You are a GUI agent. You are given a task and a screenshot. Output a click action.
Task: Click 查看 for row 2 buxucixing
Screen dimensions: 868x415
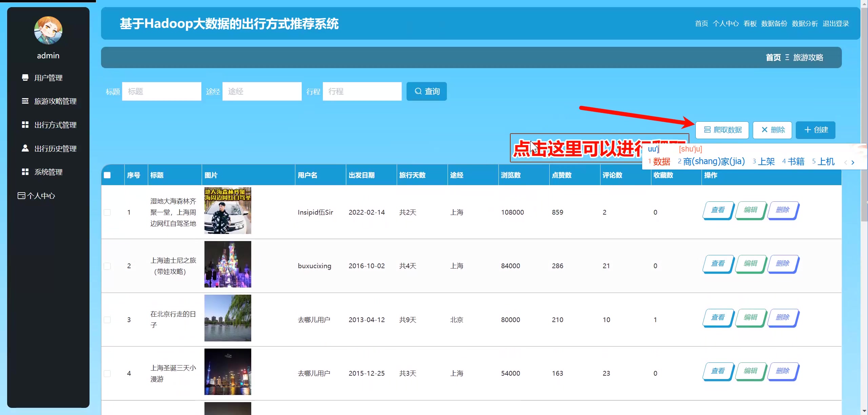point(718,264)
